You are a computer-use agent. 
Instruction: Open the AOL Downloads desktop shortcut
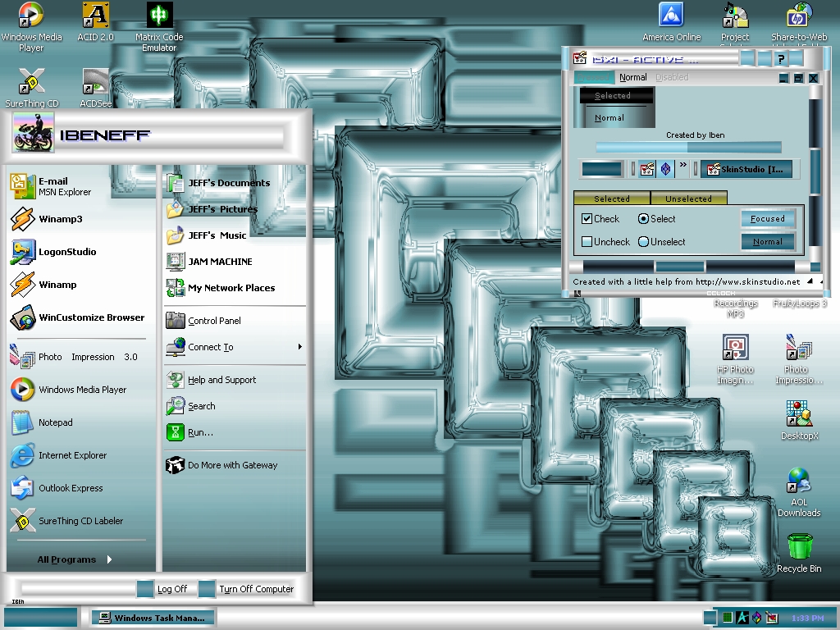(x=799, y=492)
